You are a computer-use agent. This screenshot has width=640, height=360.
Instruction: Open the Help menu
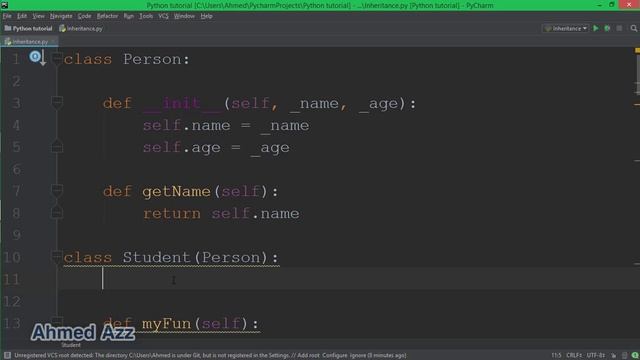click(207, 16)
